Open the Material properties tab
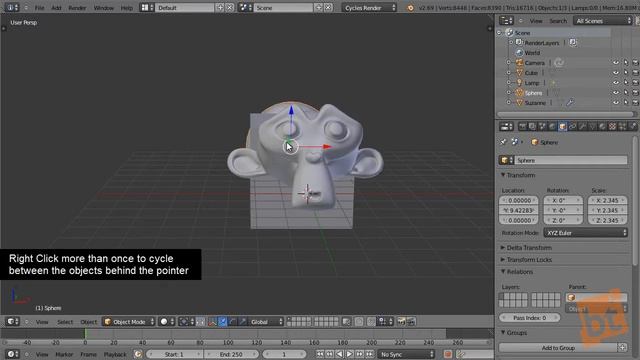640x360 pixels. coord(602,127)
